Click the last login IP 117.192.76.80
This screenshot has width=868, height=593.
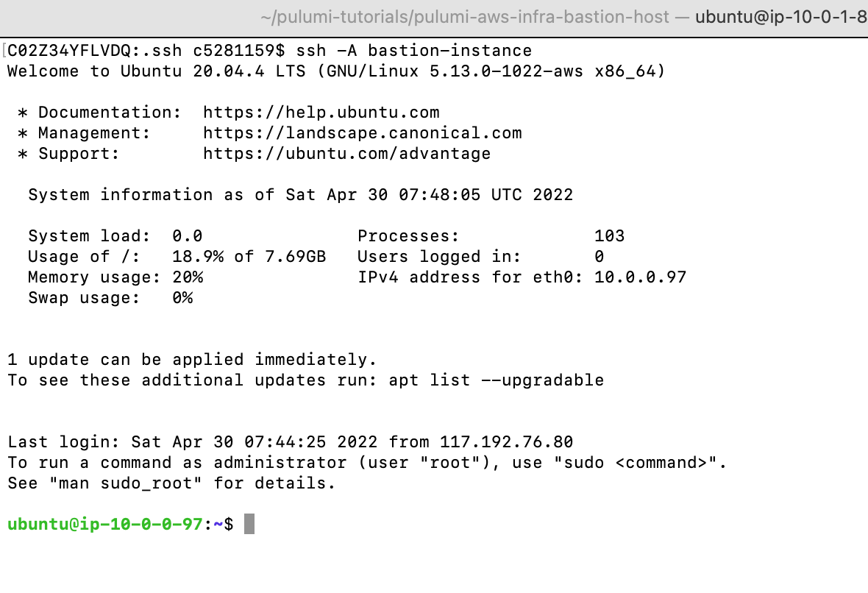click(506, 442)
